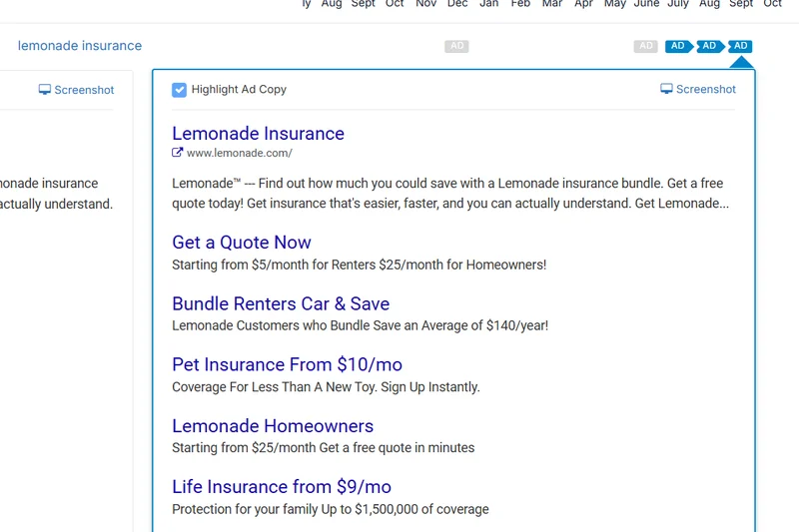Image resolution: width=799 pixels, height=532 pixels.
Task: Click the Highlight Ad Copy label text
Action: 239,90
